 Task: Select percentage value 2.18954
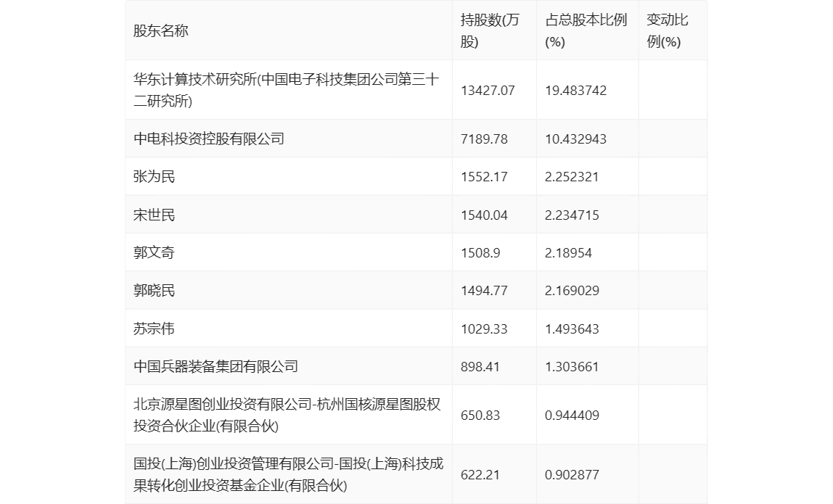pos(568,253)
